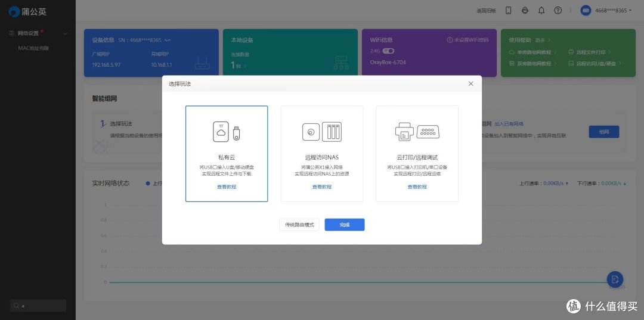Viewport: 644px width, 320px height.
Task: Click the NAS device icon
Action: tap(322, 132)
